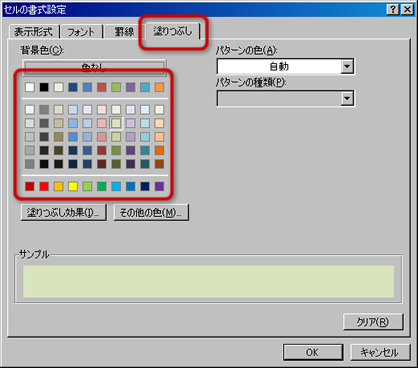This screenshot has height=368, width=418.
Task: Select the 罫線 tab
Action: click(124, 32)
